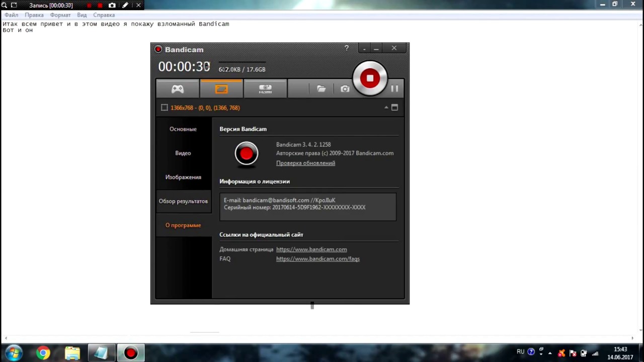Click dashed rectangle area icon beside 1366x768
The width and height of the screenshot is (644, 362).
point(164,108)
